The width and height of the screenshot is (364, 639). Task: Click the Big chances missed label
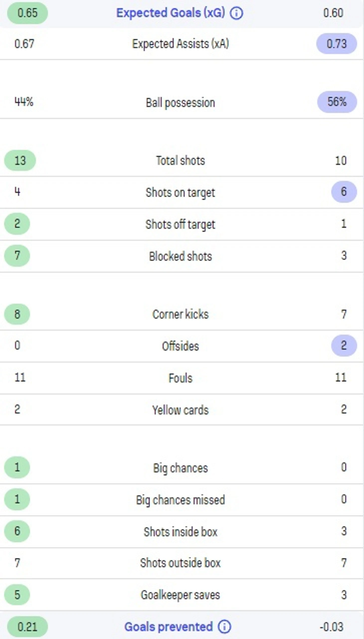click(x=180, y=500)
